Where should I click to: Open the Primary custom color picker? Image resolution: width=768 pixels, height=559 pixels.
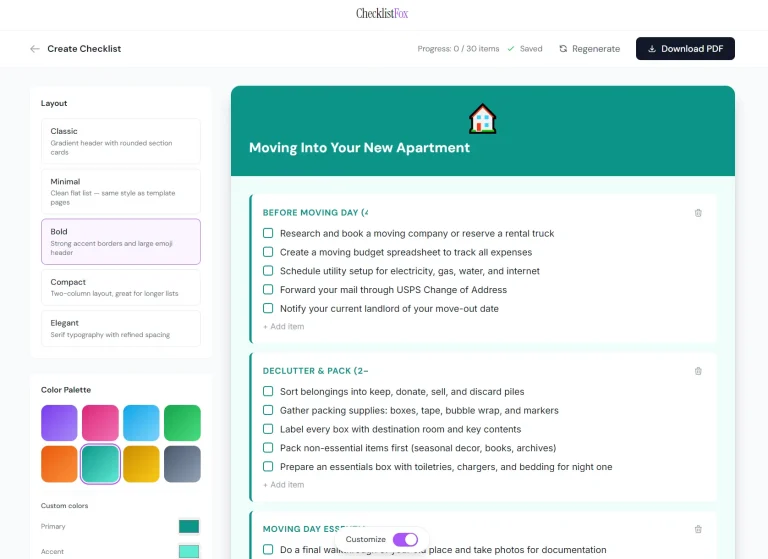pyautogui.click(x=189, y=527)
